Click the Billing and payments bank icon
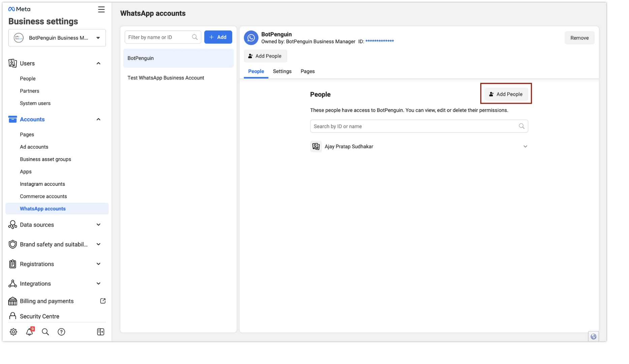Image resolution: width=629 pixels, height=364 pixels. [12, 301]
